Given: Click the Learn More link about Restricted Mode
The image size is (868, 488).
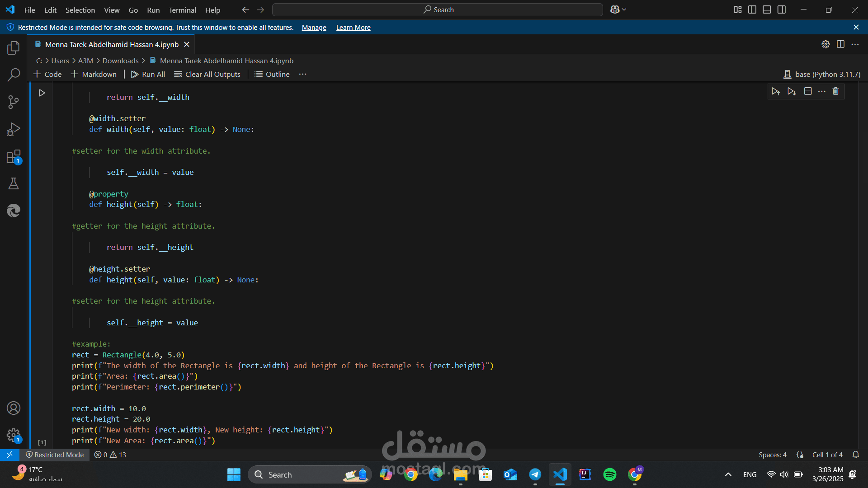Looking at the screenshot, I should pyautogui.click(x=353, y=27).
